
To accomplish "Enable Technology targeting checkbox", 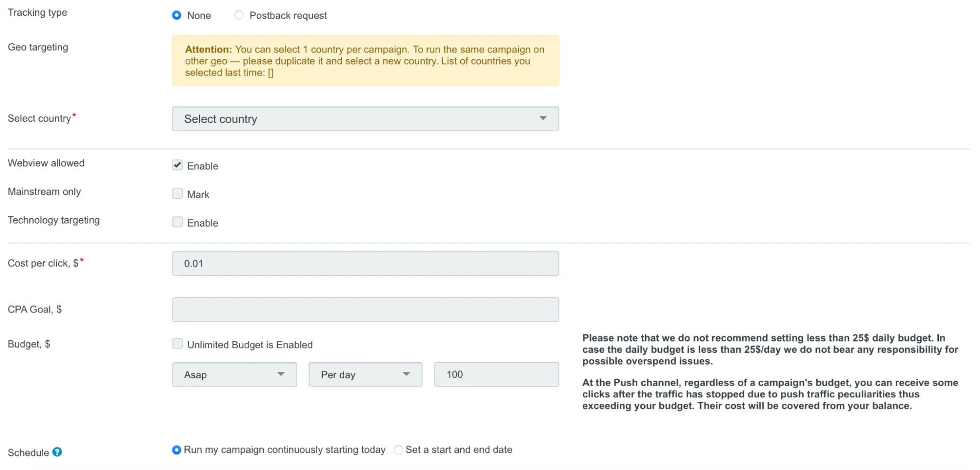I will [177, 222].
